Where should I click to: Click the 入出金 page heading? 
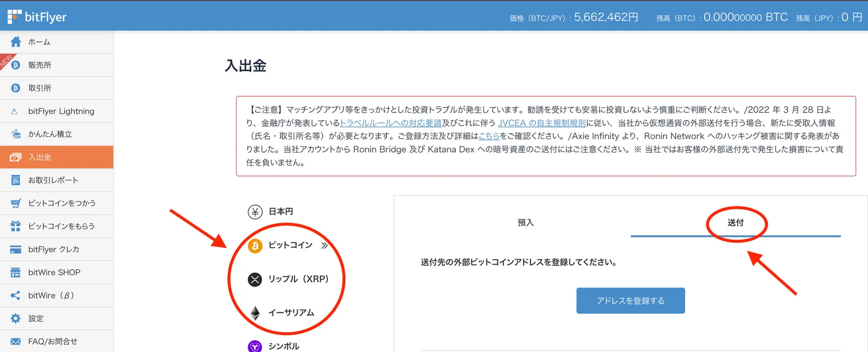[246, 66]
